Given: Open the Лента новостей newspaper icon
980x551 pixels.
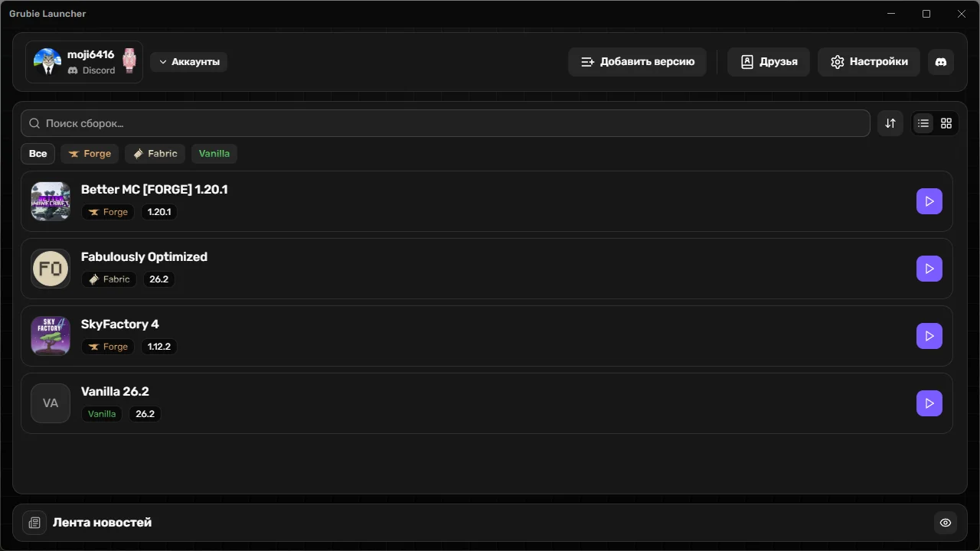Looking at the screenshot, I should [34, 523].
